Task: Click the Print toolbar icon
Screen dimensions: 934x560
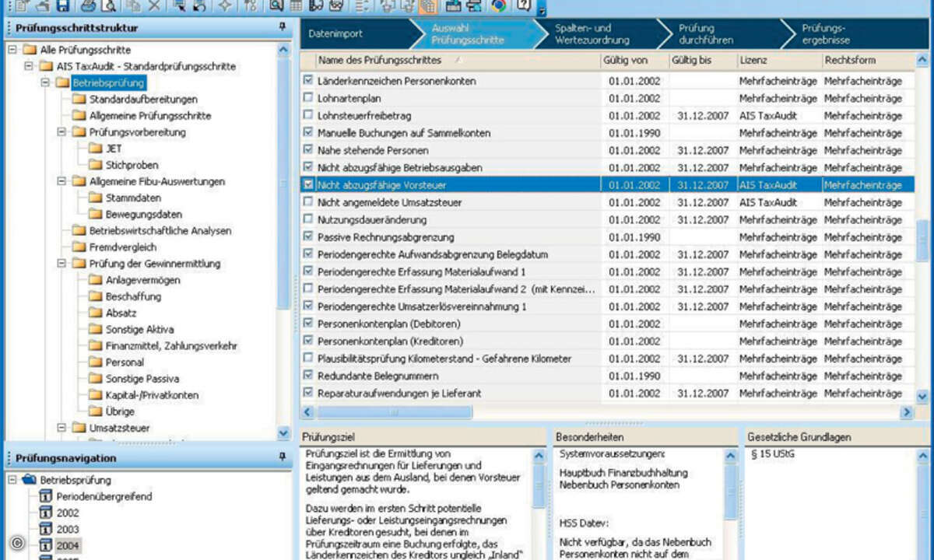Action: (x=88, y=7)
